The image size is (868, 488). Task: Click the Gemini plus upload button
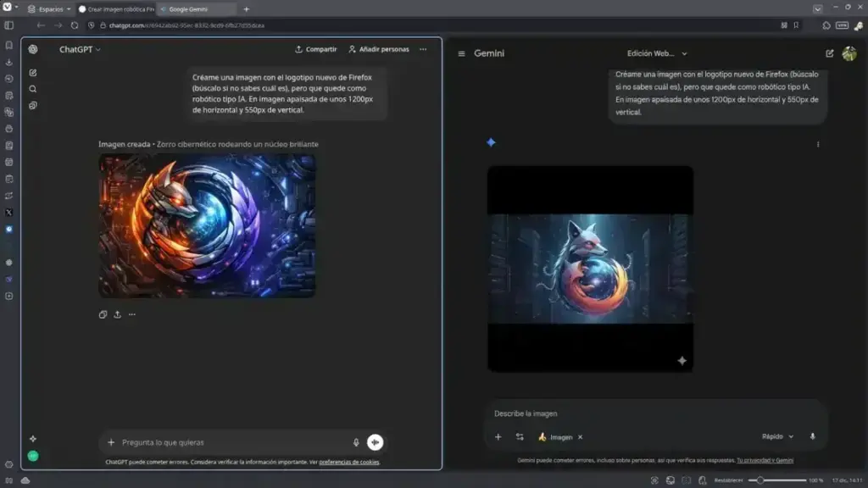498,437
